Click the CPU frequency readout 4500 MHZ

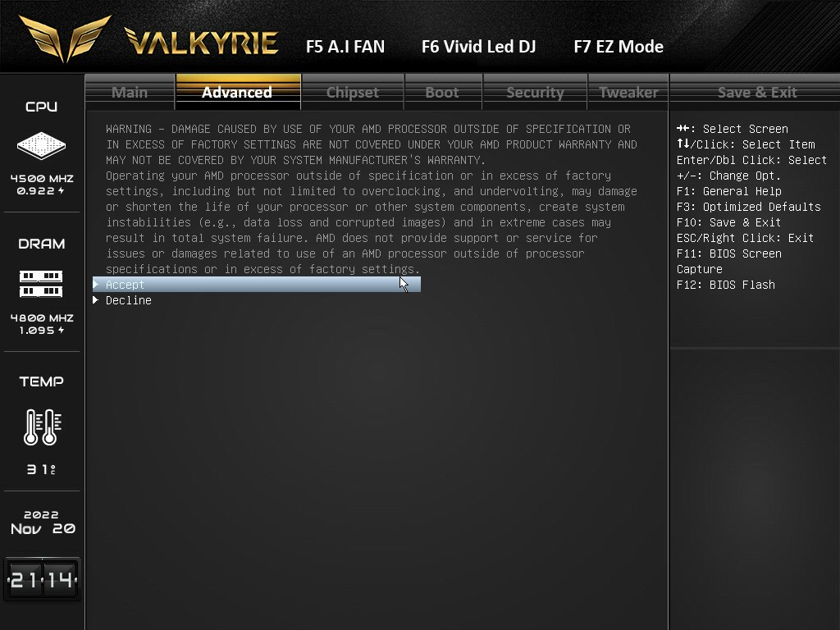pos(41,178)
